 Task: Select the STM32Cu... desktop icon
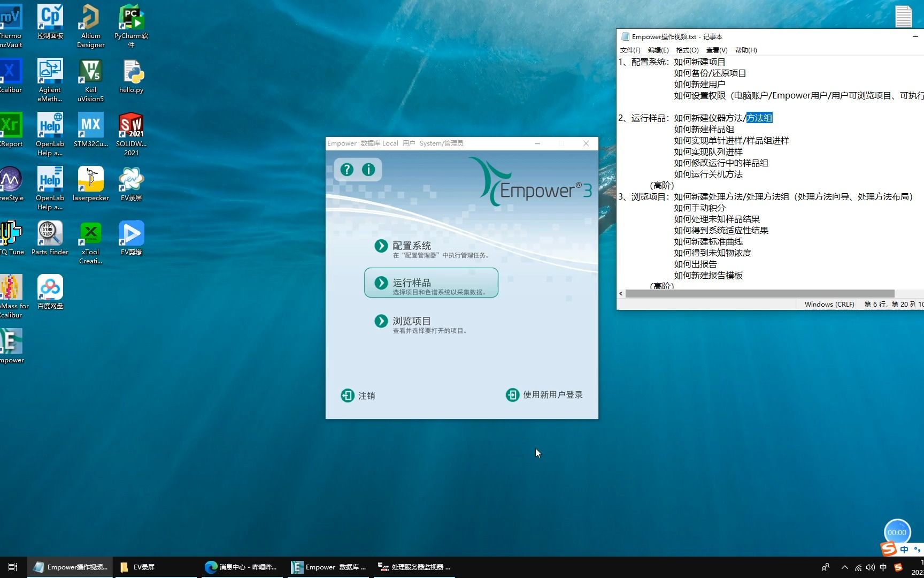(91, 130)
